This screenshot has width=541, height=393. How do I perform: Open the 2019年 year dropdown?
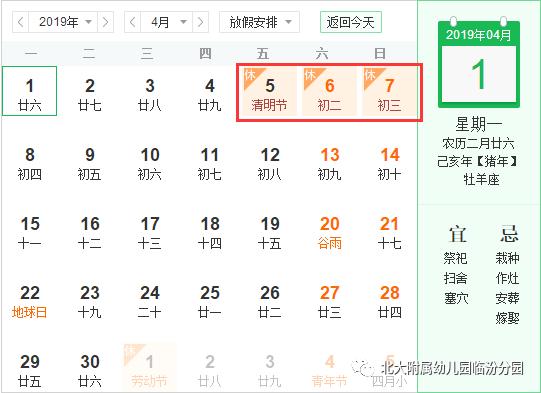(x=63, y=22)
